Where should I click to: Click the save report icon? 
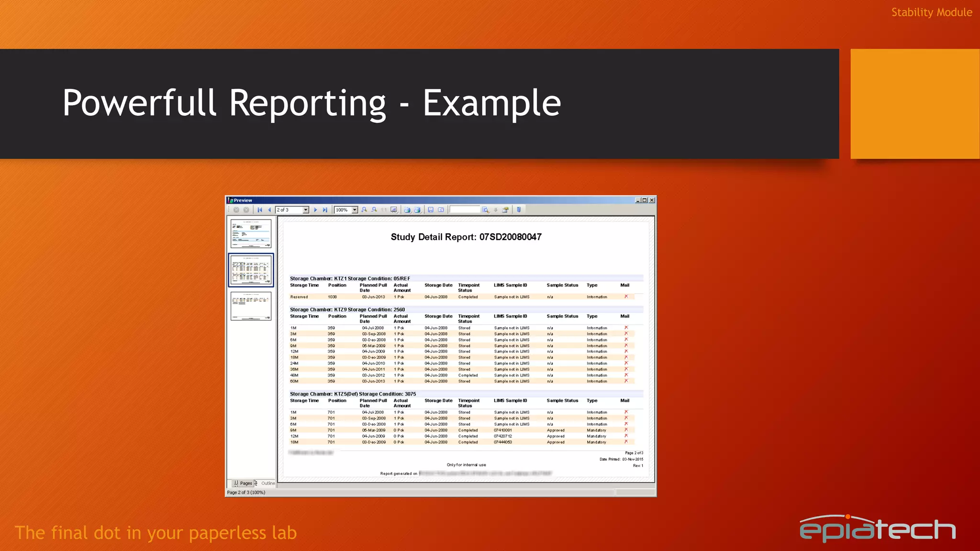tap(431, 210)
